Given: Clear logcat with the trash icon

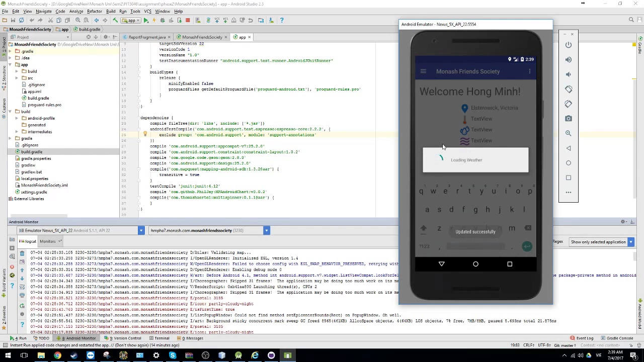Looking at the screenshot, I should point(22,253).
